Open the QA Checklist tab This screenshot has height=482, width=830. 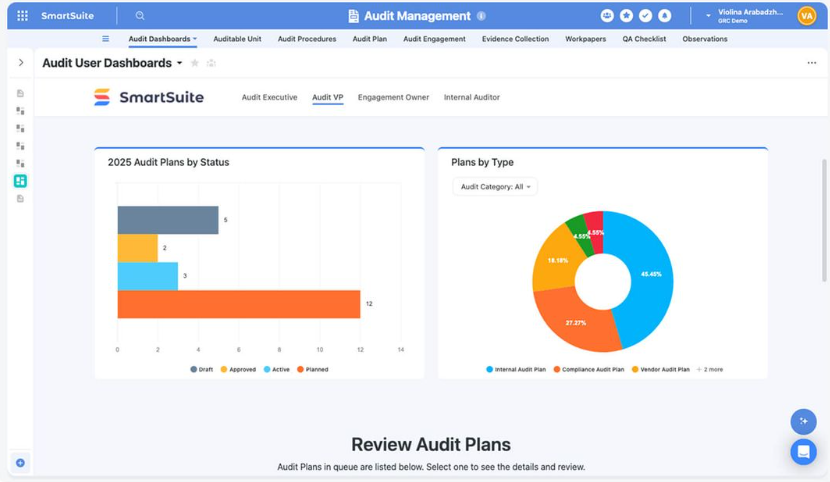pyautogui.click(x=644, y=39)
